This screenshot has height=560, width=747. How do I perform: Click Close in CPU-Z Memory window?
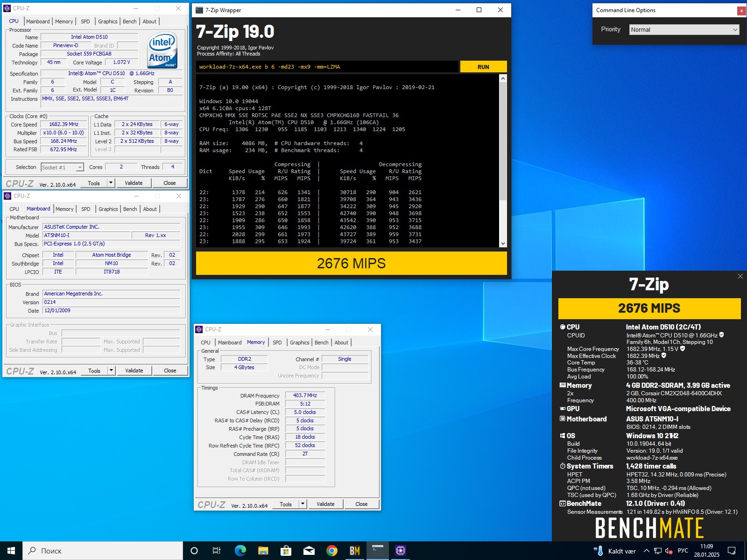click(361, 504)
